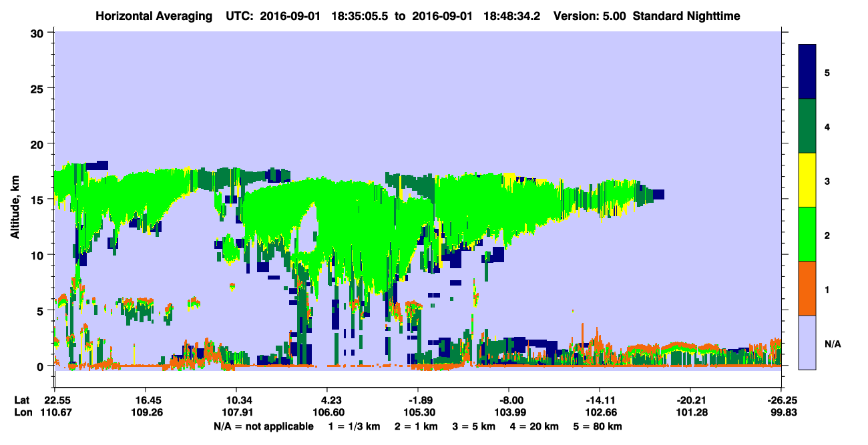Click the yellow colorbar segment labeled 3
This screenshot has height=445, width=868.
click(x=807, y=180)
